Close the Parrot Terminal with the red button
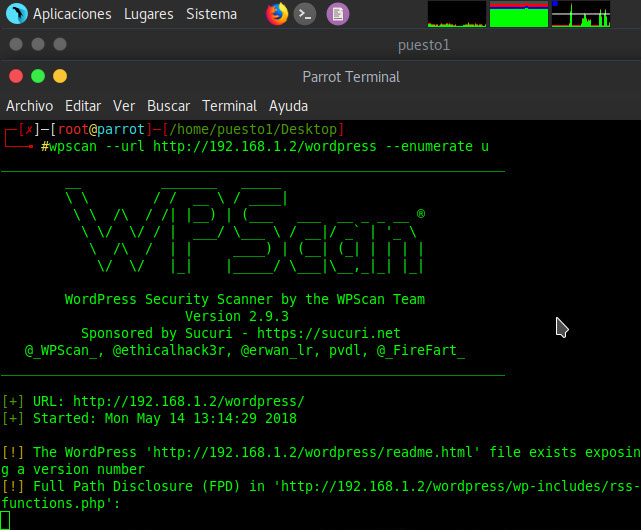The image size is (641, 530). click(16, 76)
